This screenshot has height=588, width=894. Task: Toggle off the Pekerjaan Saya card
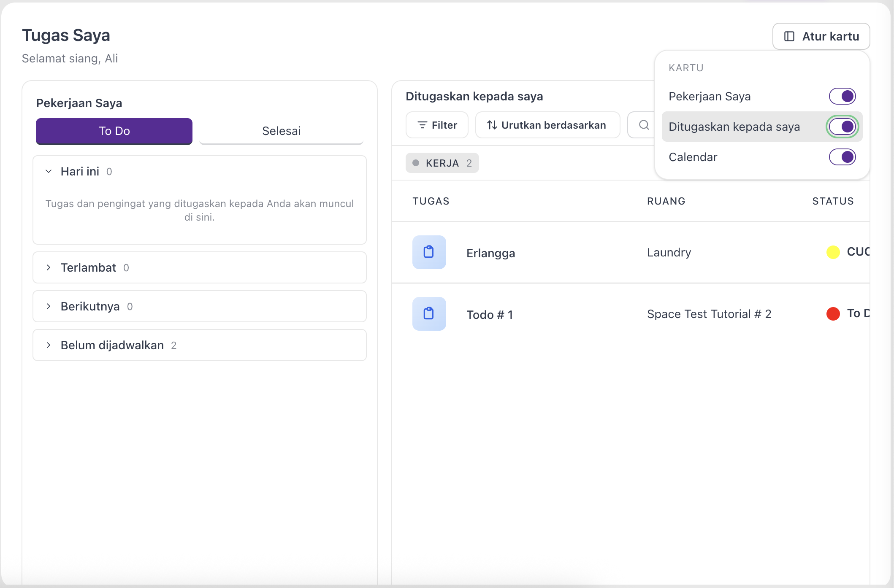[x=843, y=96]
